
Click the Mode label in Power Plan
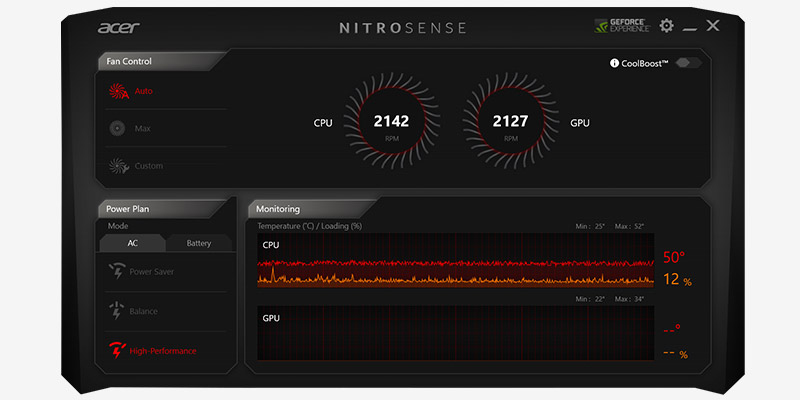(118, 226)
